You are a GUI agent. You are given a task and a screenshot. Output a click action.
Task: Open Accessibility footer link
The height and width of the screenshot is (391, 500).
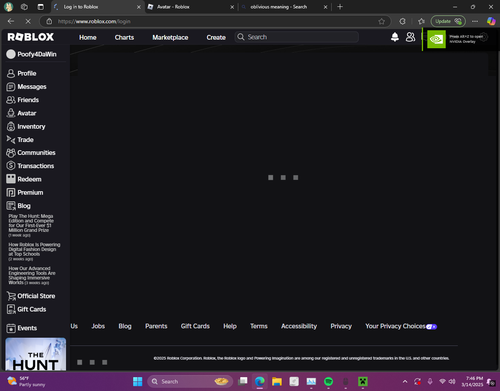pos(299,326)
